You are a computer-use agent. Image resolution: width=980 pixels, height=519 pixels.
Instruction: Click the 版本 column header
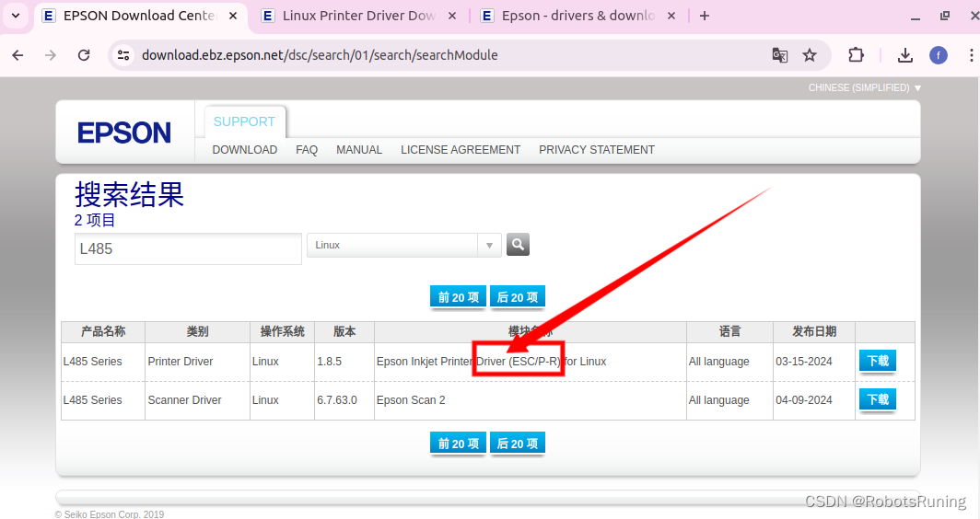pyautogui.click(x=344, y=331)
